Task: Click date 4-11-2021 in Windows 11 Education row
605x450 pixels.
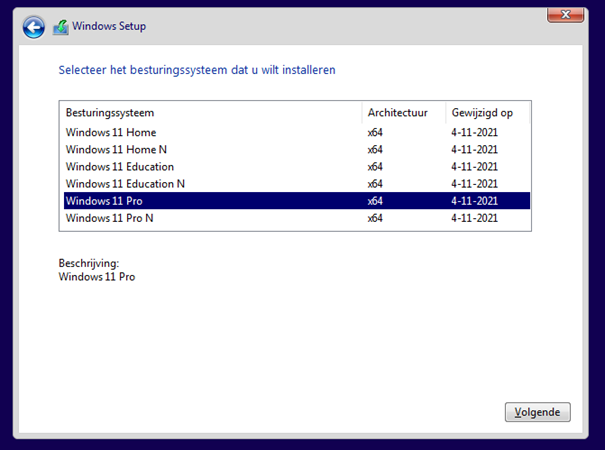Action: point(475,167)
